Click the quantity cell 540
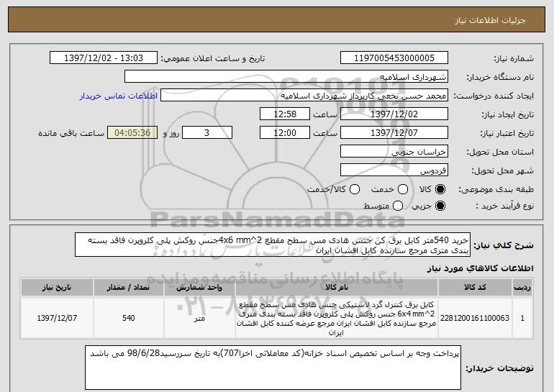The image size is (554, 392). pos(129,318)
